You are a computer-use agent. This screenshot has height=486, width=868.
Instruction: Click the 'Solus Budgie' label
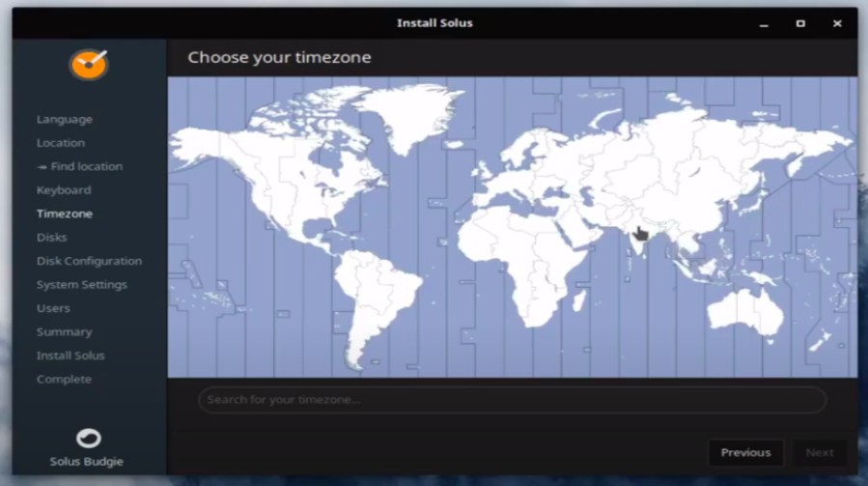click(86, 462)
